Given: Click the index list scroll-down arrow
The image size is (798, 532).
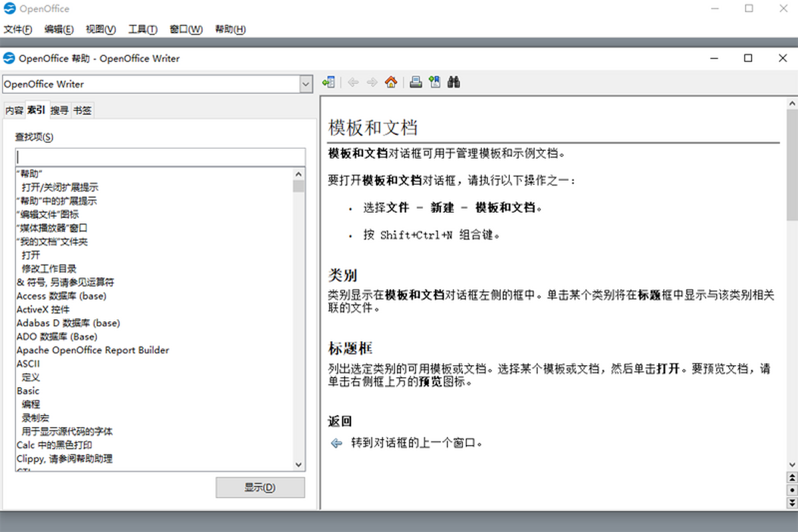Looking at the screenshot, I should pyautogui.click(x=298, y=465).
